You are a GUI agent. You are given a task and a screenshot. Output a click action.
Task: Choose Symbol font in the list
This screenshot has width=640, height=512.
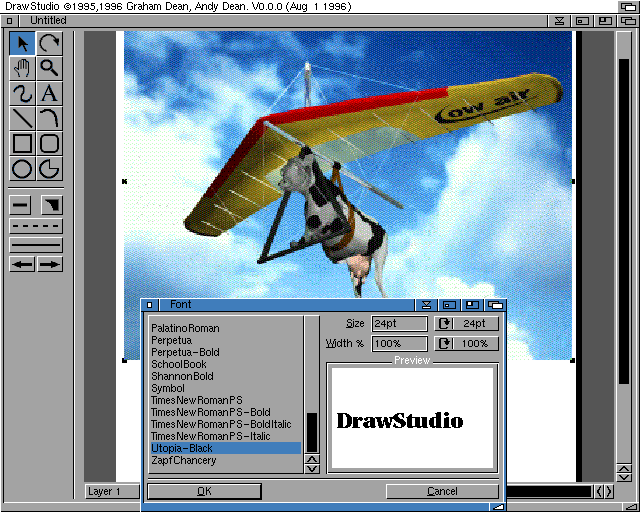[x=226, y=388]
